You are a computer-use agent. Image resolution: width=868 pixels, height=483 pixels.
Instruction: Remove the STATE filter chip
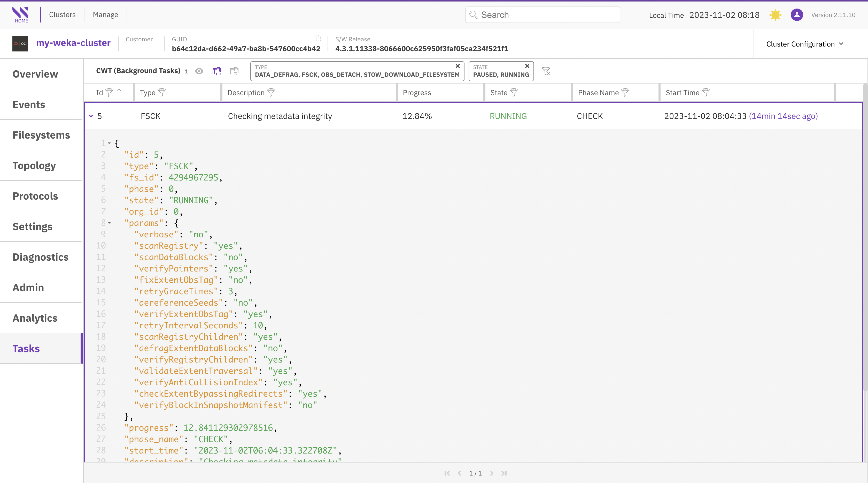[527, 66]
